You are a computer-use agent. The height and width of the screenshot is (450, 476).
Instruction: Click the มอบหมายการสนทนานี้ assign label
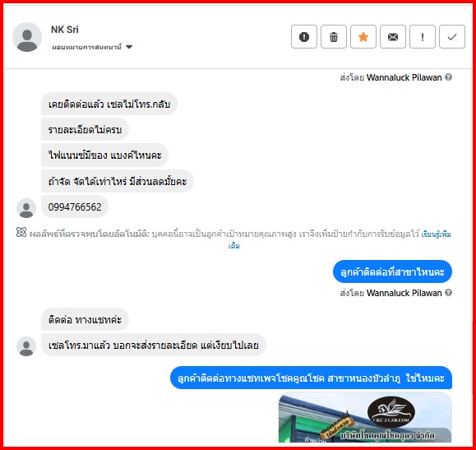tap(86, 47)
